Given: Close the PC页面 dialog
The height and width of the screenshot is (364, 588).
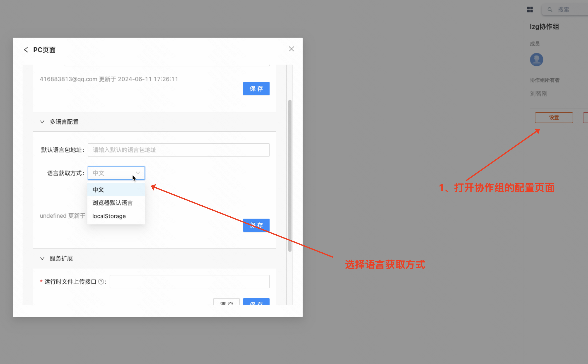Looking at the screenshot, I should coord(291,49).
